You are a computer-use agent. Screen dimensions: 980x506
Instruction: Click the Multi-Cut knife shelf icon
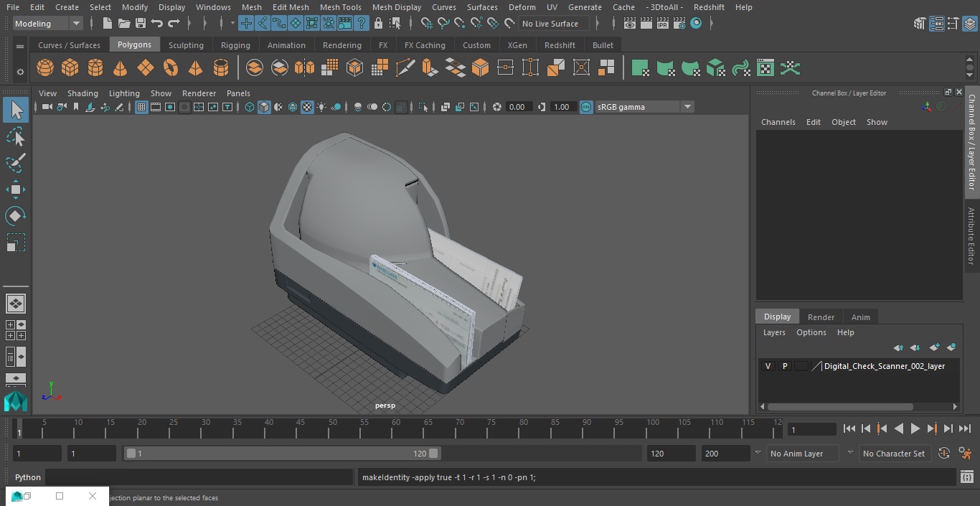coord(405,68)
